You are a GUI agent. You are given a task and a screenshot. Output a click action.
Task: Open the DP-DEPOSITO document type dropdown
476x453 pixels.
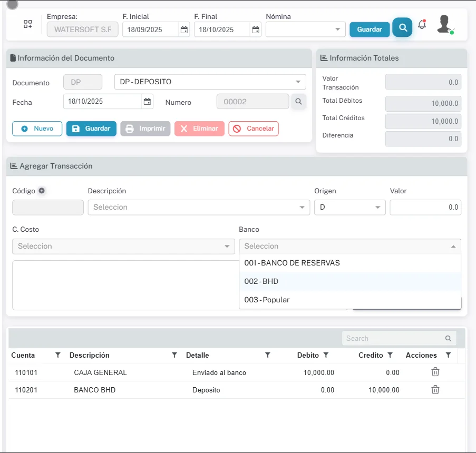(x=210, y=82)
